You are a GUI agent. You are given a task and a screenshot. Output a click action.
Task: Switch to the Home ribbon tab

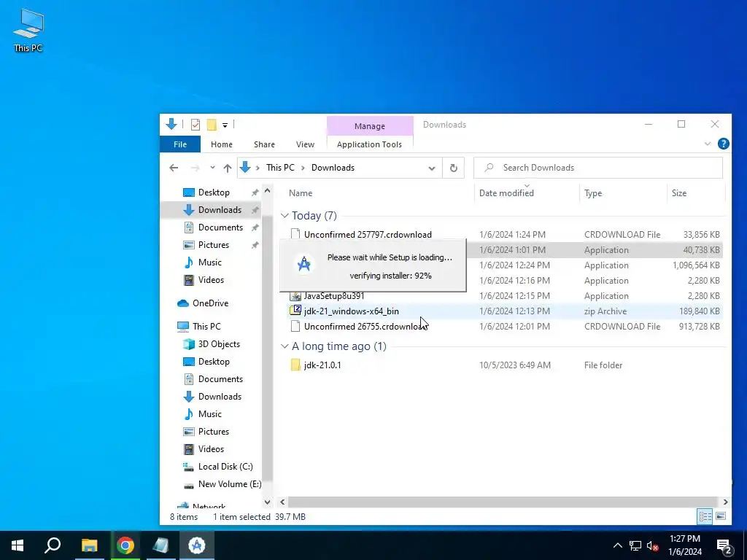pos(222,144)
